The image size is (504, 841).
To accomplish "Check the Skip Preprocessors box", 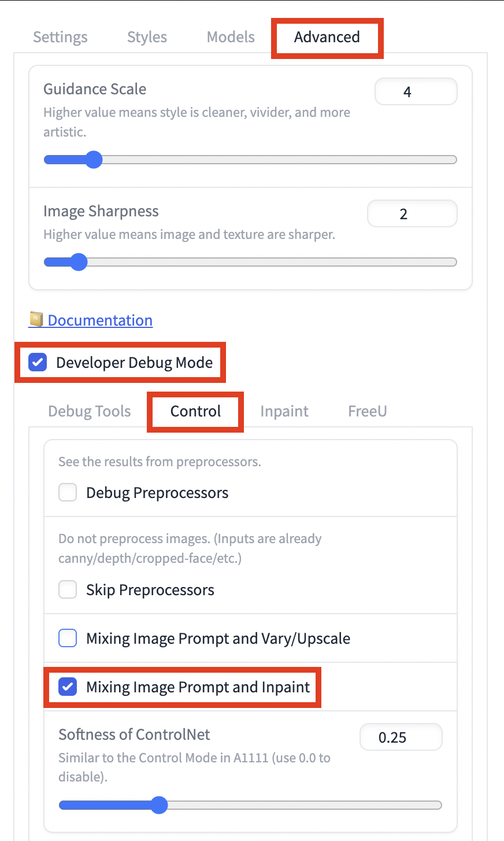I will pos(68,590).
